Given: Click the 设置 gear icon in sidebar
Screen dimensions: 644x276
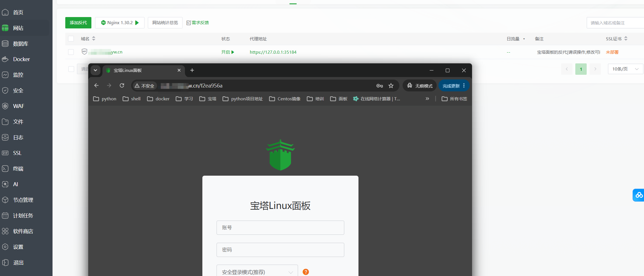Looking at the screenshot, I should click(5, 247).
